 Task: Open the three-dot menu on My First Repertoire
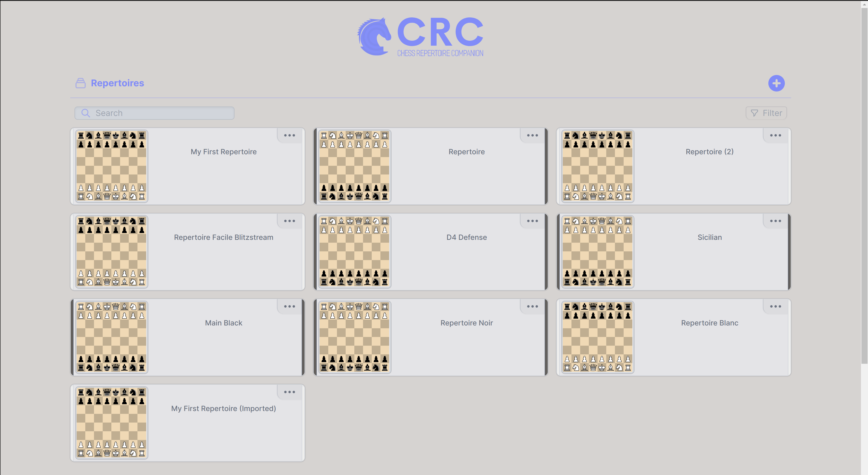(x=289, y=135)
